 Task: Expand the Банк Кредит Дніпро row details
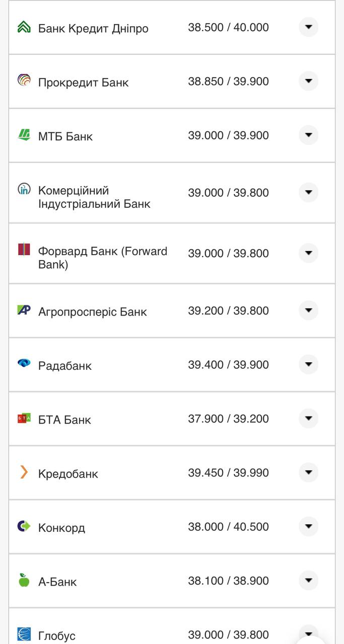coord(308,27)
